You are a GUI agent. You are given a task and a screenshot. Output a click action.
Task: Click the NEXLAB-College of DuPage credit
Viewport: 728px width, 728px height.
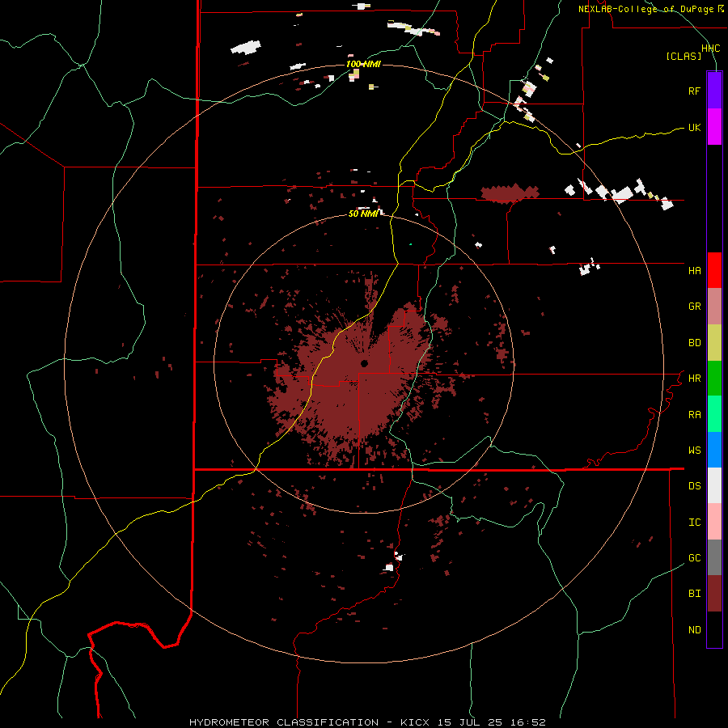tap(645, 9)
